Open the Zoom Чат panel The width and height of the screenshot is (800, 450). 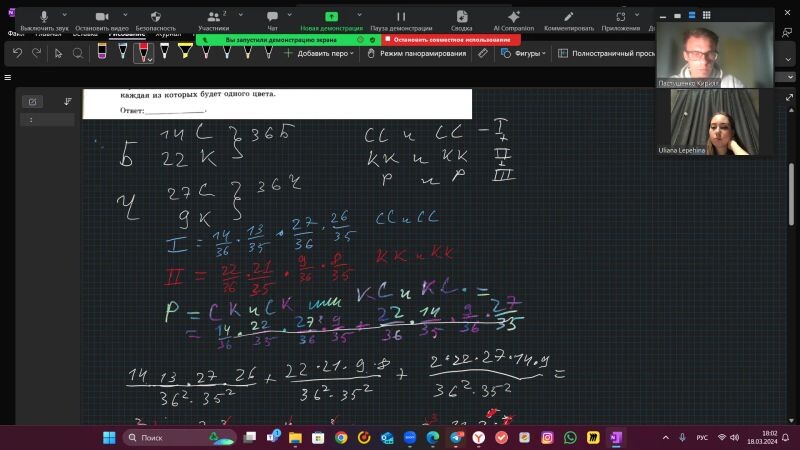272,19
